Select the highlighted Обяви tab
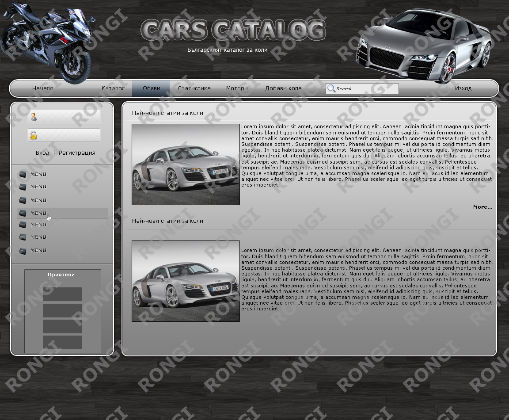The width and height of the screenshot is (509, 420). pyautogui.click(x=151, y=88)
